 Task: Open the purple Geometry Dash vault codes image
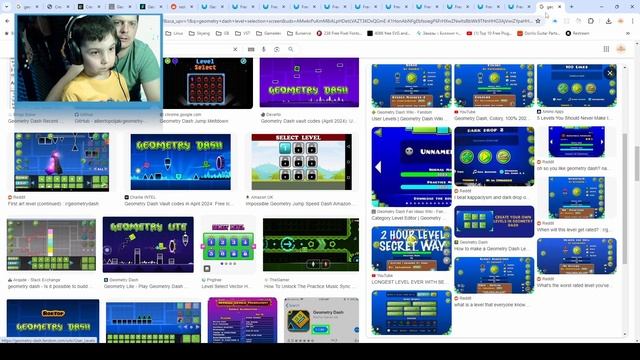click(309, 83)
